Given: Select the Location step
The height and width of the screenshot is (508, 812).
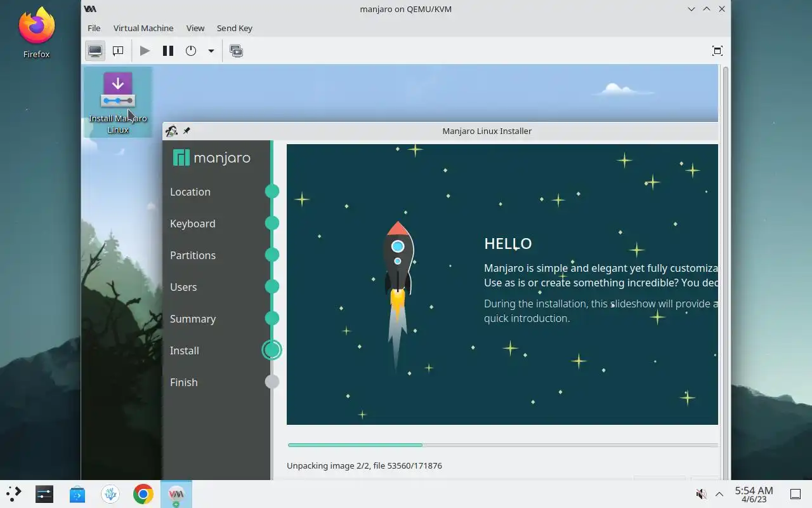Looking at the screenshot, I should (x=190, y=192).
